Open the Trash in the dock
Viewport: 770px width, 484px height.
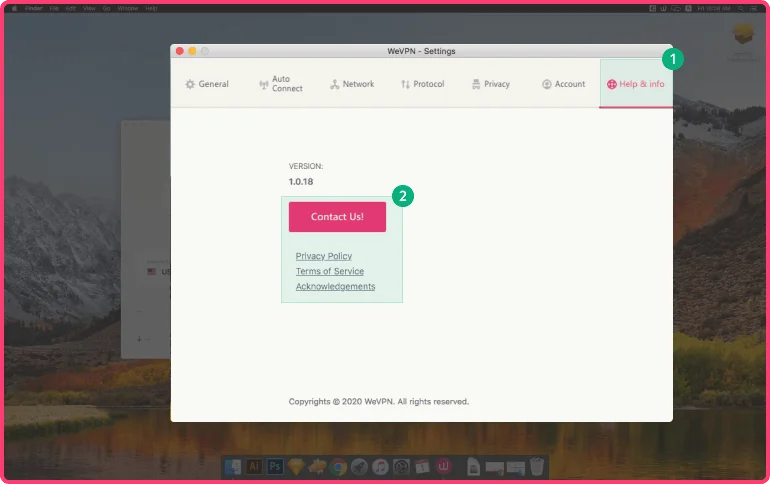coord(537,467)
